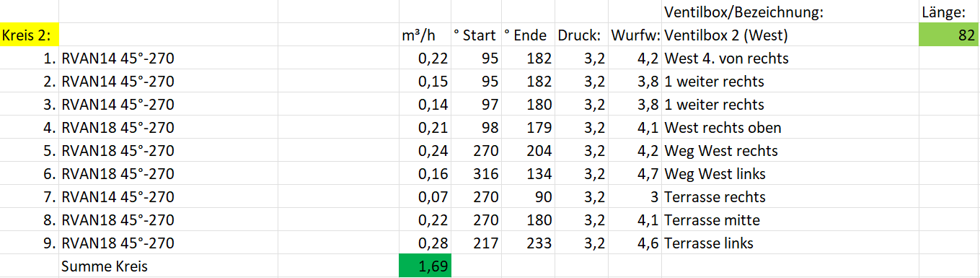
Task: Select the 'Druck:' header cell
Action: 581,35
